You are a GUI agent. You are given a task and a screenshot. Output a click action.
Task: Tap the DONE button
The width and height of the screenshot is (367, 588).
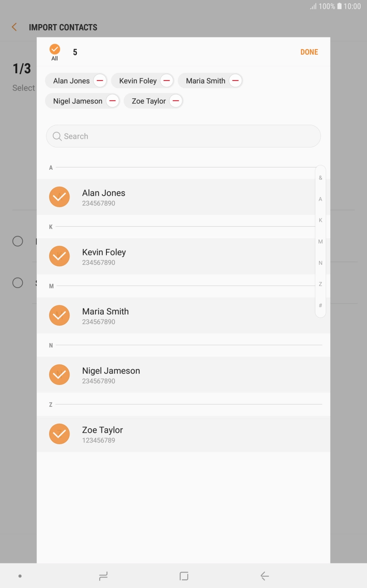point(309,52)
